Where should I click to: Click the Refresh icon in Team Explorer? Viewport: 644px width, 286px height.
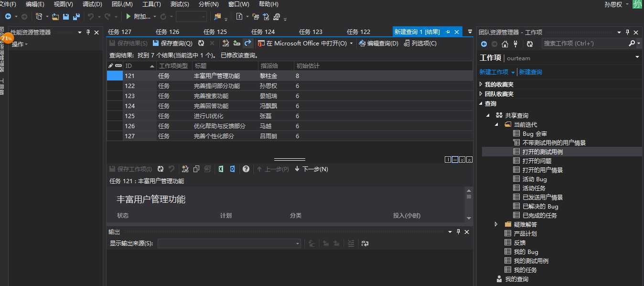(x=530, y=44)
